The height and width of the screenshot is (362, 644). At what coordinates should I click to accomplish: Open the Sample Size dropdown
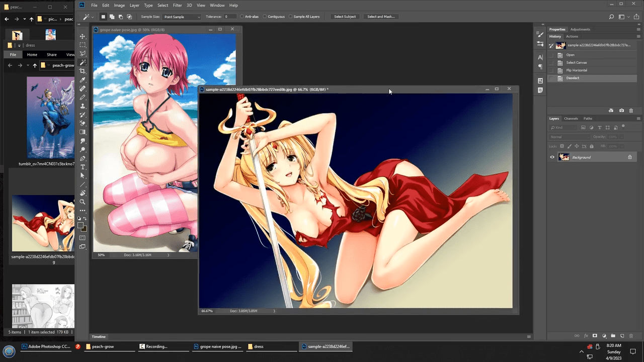[182, 17]
